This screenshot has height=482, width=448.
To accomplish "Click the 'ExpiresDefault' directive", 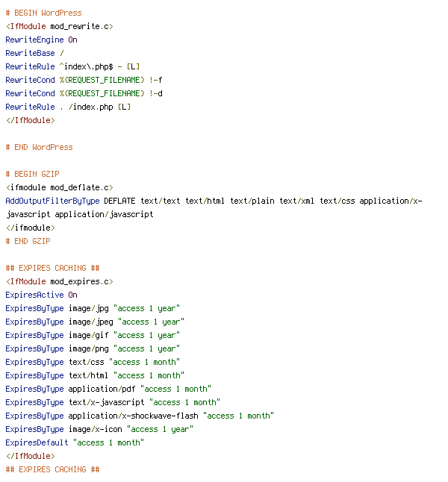I will pos(37,442).
